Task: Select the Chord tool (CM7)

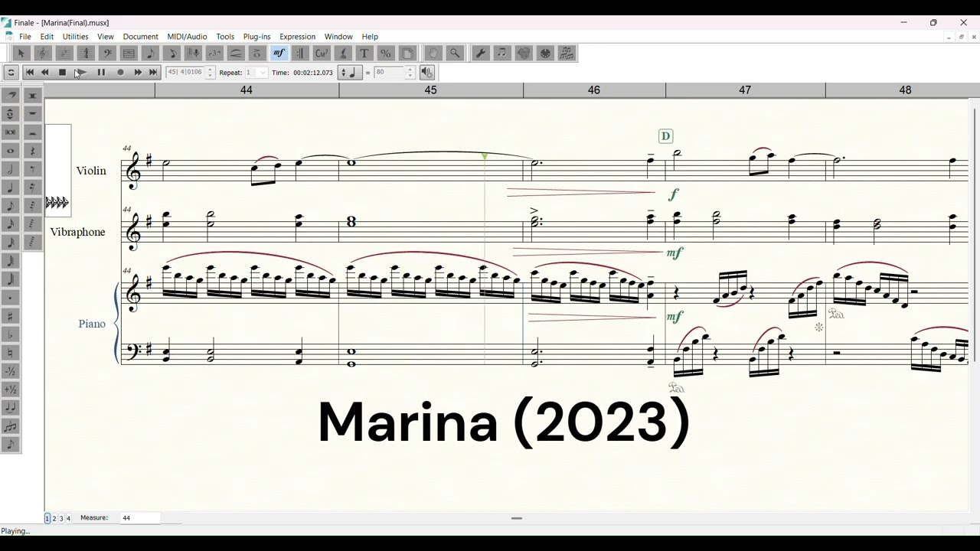Action: [x=322, y=53]
